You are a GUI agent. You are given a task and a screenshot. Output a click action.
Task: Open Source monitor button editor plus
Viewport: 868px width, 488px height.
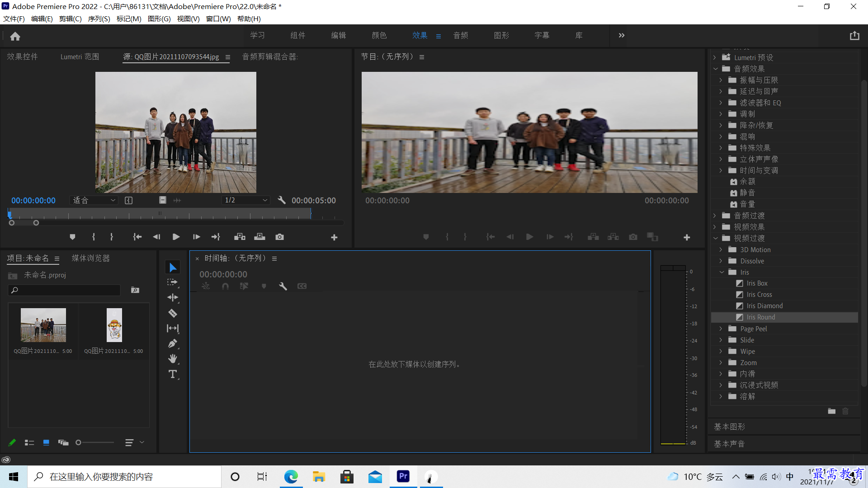pyautogui.click(x=334, y=237)
